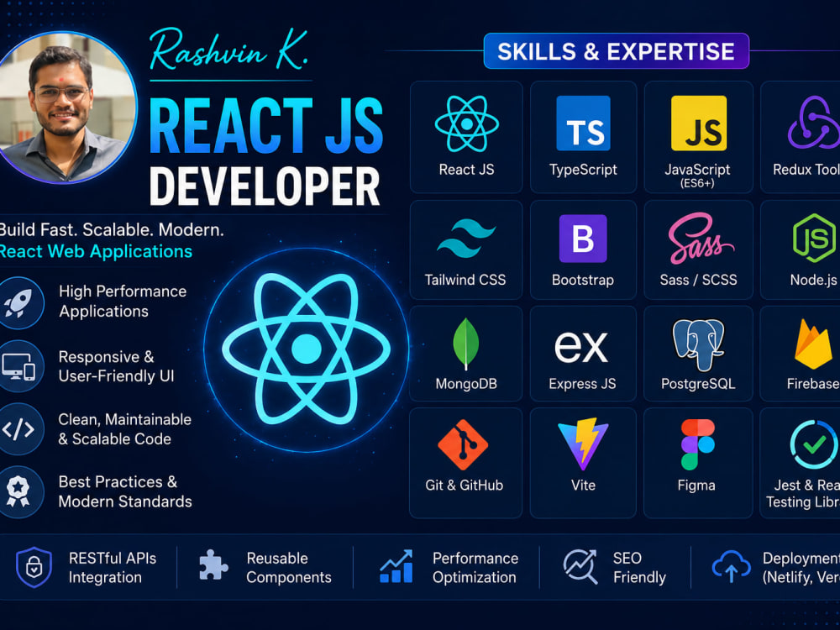The height and width of the screenshot is (630, 840).
Task: Click the 'Sass / SCSS' label text
Action: coord(699,280)
